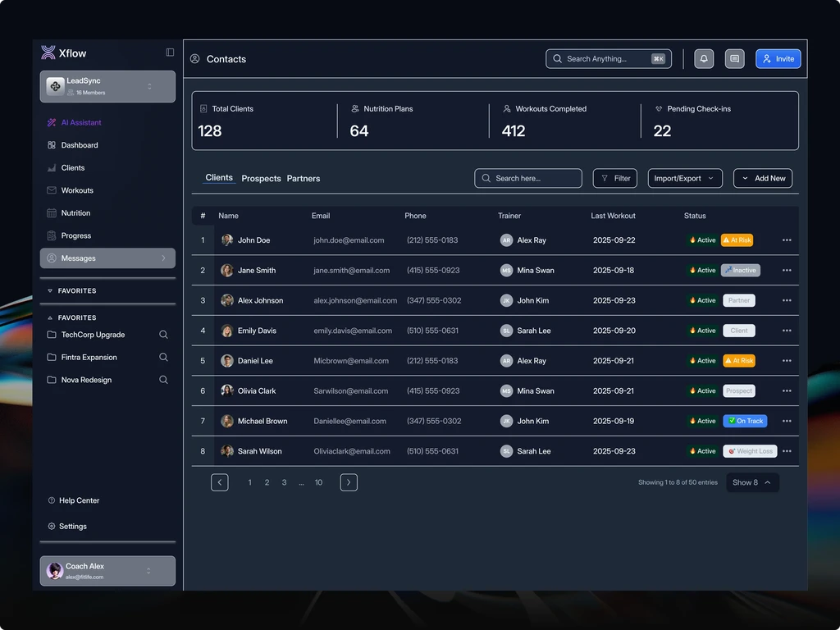Go to next page arrow in pagination
Screen dimensions: 840x630
[349, 482]
